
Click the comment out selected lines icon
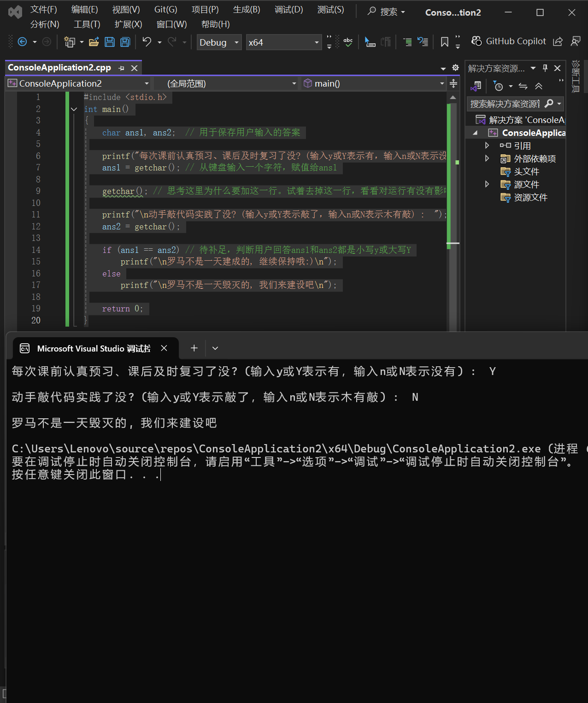[407, 42]
